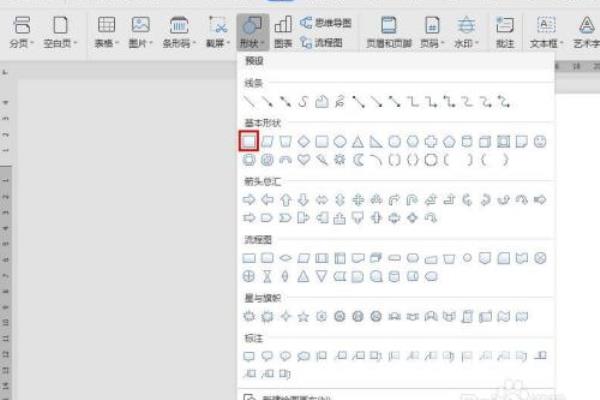The height and width of the screenshot is (400, 600).
Task: Select the freeform line tool
Action: point(322,101)
